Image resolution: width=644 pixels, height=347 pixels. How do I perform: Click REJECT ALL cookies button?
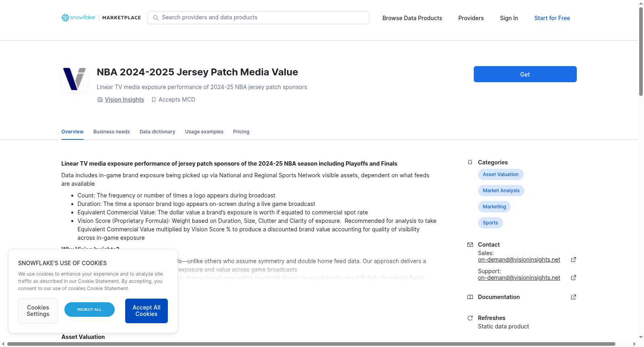point(89,310)
